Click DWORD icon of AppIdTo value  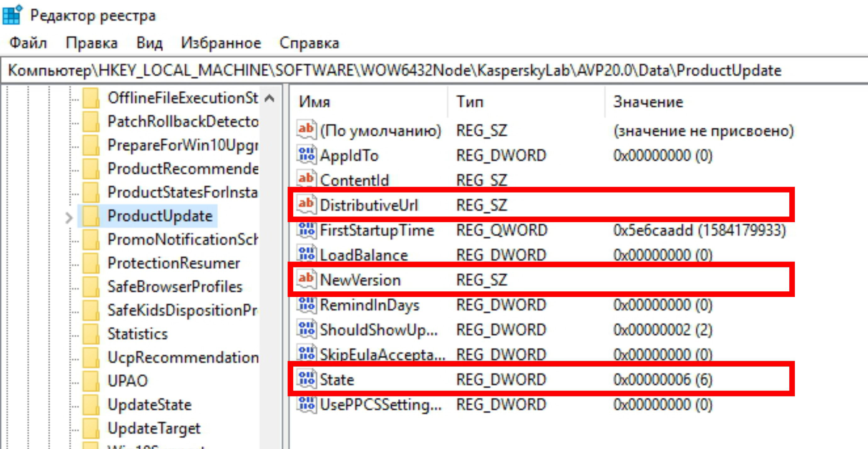coord(307,155)
